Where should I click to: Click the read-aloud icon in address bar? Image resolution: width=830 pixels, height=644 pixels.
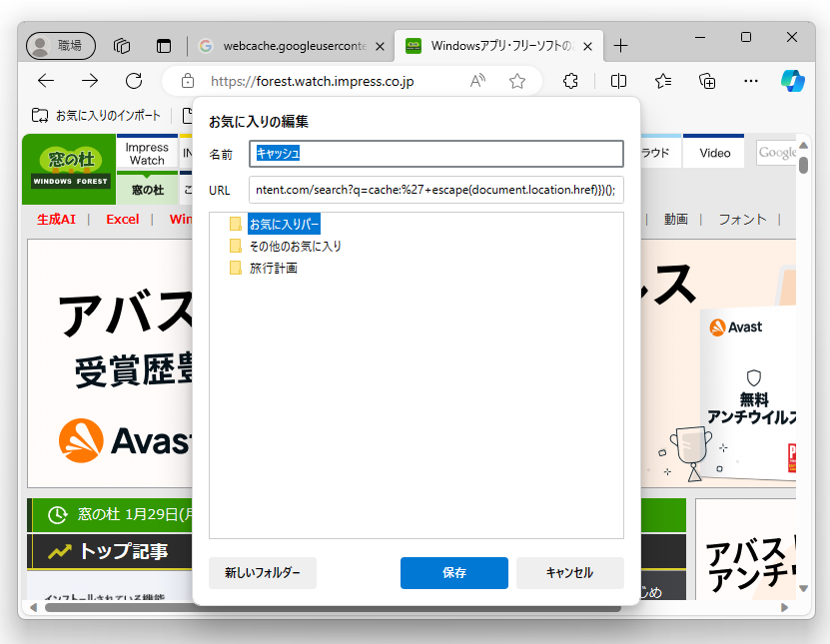click(x=476, y=81)
